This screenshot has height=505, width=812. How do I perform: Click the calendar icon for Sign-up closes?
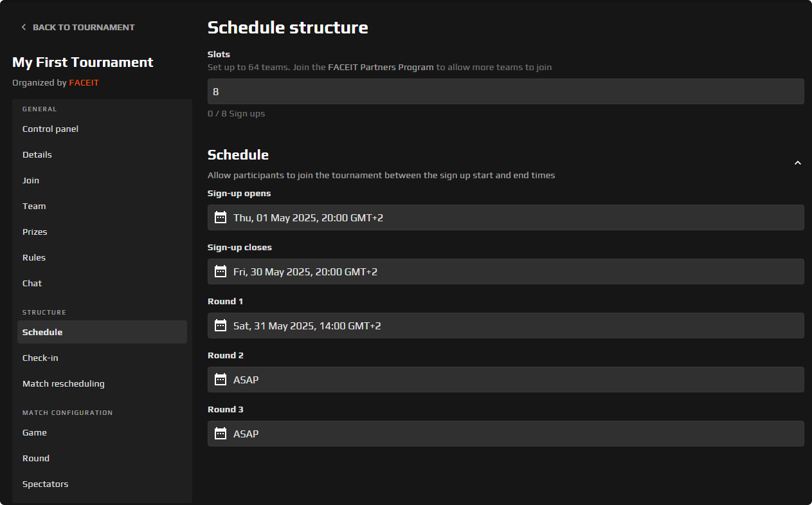(221, 271)
